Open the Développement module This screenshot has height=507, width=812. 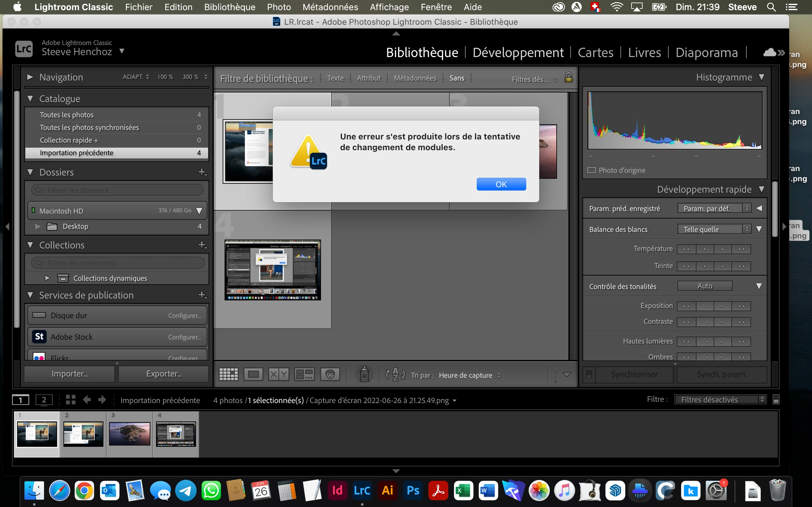[x=518, y=53]
